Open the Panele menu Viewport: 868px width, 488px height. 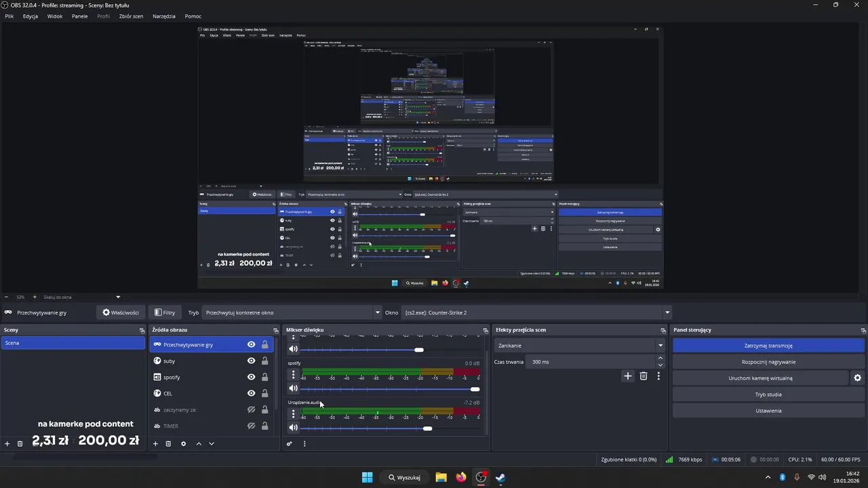click(x=79, y=16)
